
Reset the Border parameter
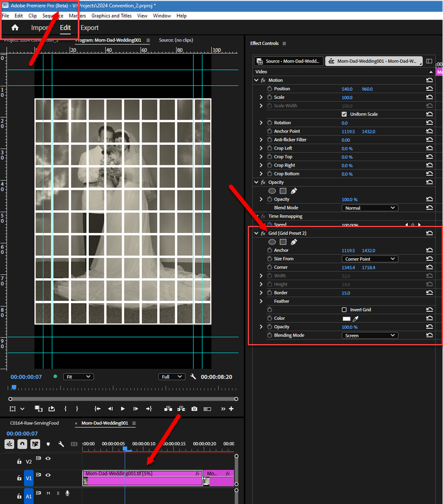(429, 293)
